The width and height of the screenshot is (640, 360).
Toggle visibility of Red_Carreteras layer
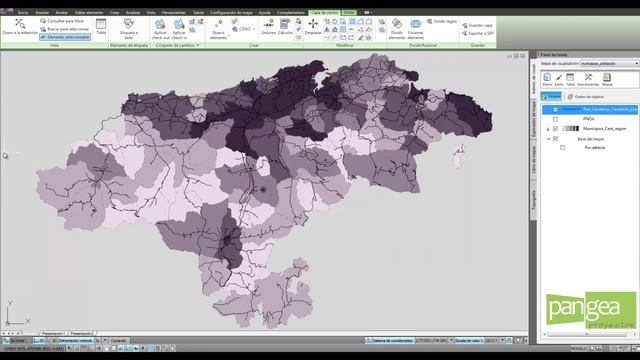click(555, 109)
